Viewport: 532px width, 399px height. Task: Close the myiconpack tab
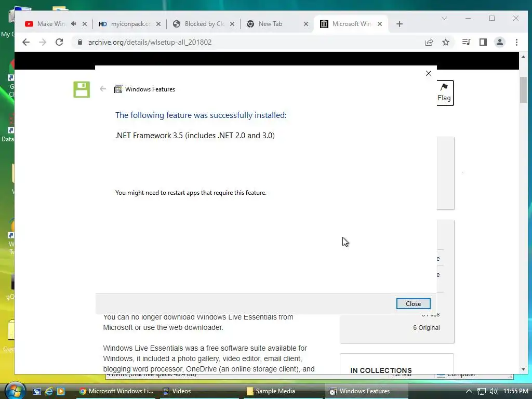[x=158, y=24]
